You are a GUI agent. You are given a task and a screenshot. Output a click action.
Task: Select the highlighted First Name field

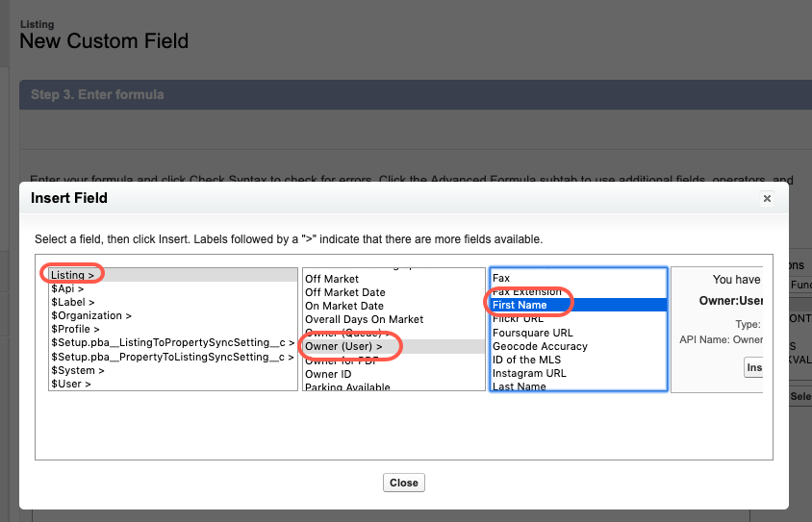(578, 305)
